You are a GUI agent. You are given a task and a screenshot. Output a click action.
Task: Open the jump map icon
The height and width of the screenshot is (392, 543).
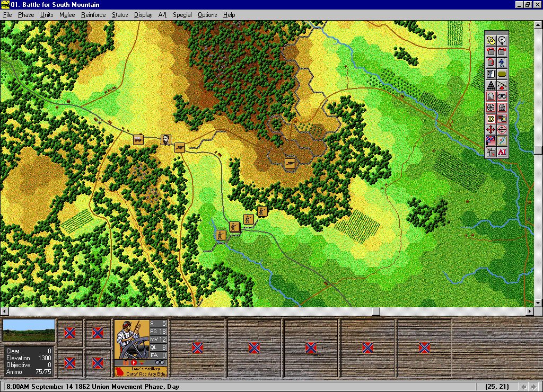[x=502, y=141]
